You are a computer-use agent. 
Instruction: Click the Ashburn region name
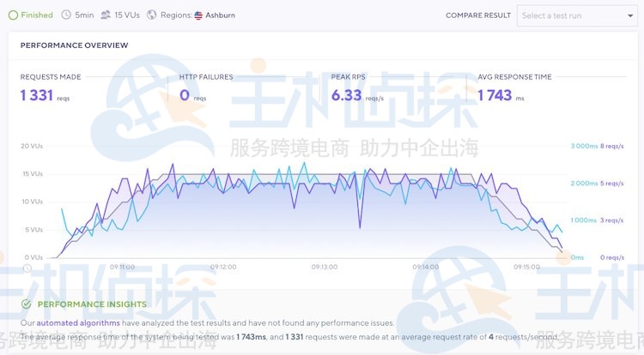point(220,15)
